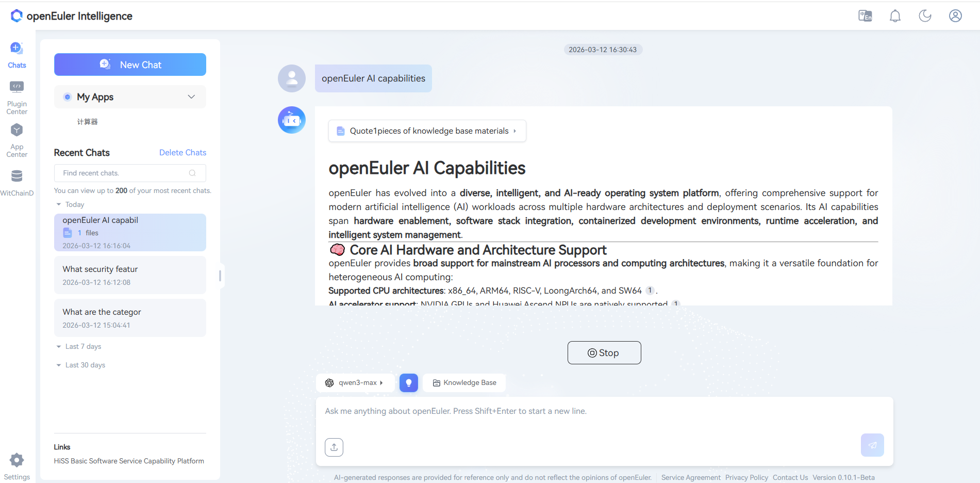Open the 计算器 app entry
The image size is (980, 483).
87,122
